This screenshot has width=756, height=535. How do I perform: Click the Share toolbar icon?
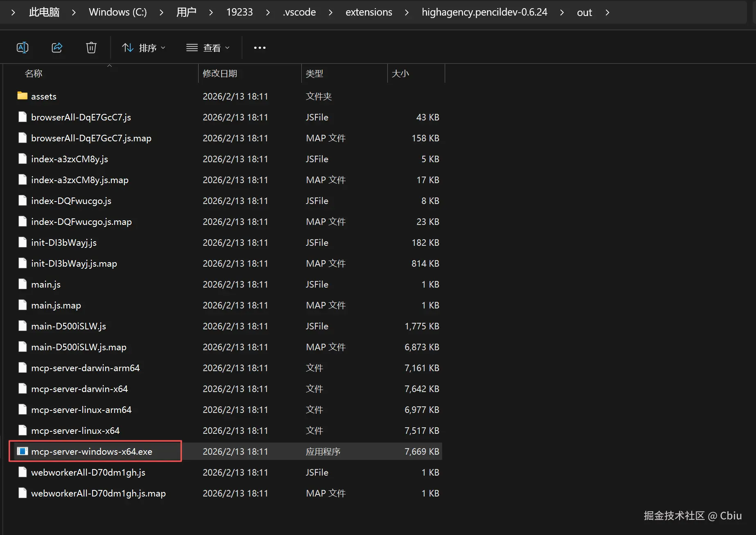(x=57, y=48)
